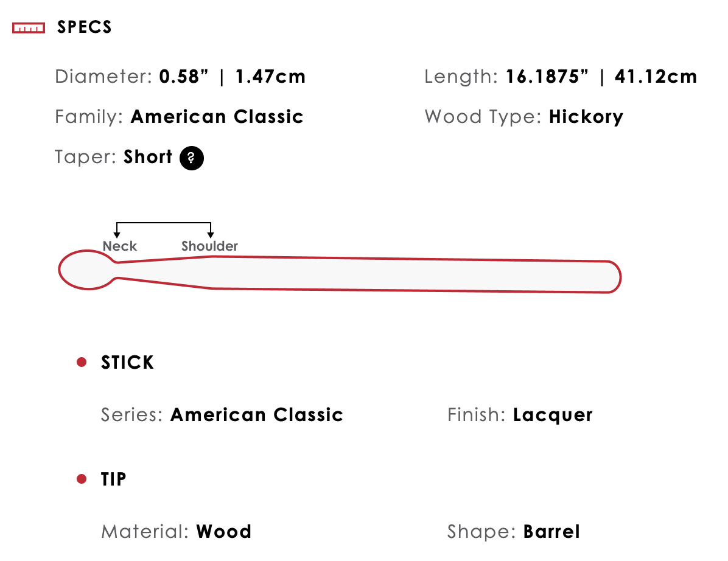
Task: Click the Length value 16.1875 inches
Action: [x=547, y=77]
